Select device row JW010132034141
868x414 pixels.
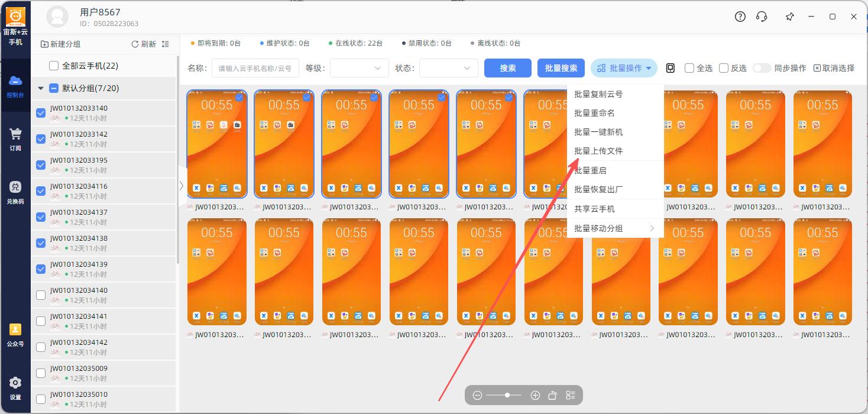click(103, 321)
